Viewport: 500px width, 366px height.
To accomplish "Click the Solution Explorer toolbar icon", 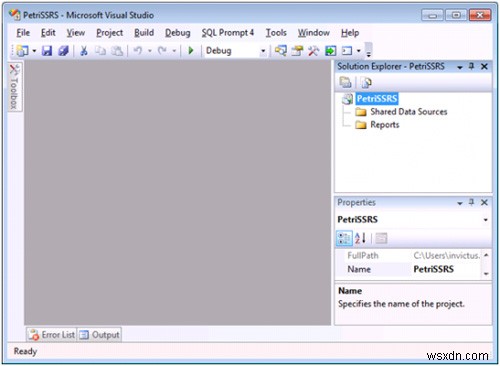I will click(281, 51).
